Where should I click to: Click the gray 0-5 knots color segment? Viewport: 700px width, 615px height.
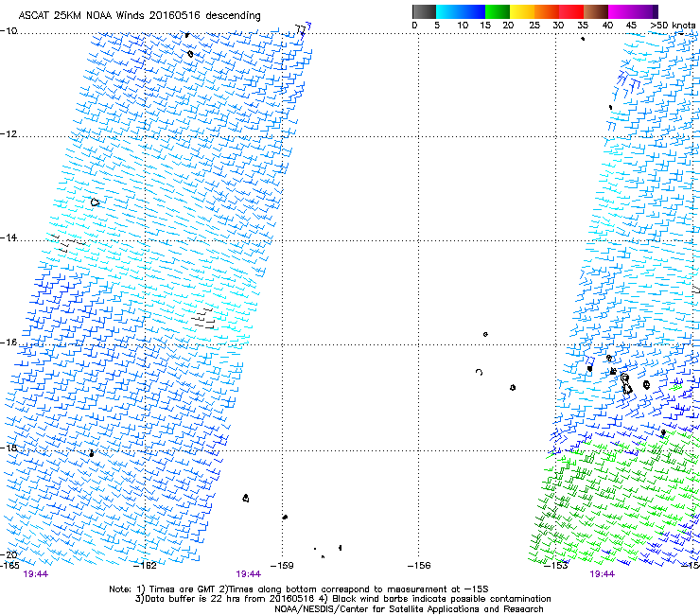point(424,11)
